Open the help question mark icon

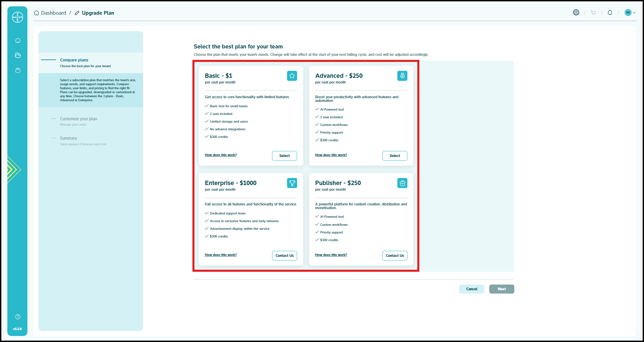pyautogui.click(x=18, y=317)
